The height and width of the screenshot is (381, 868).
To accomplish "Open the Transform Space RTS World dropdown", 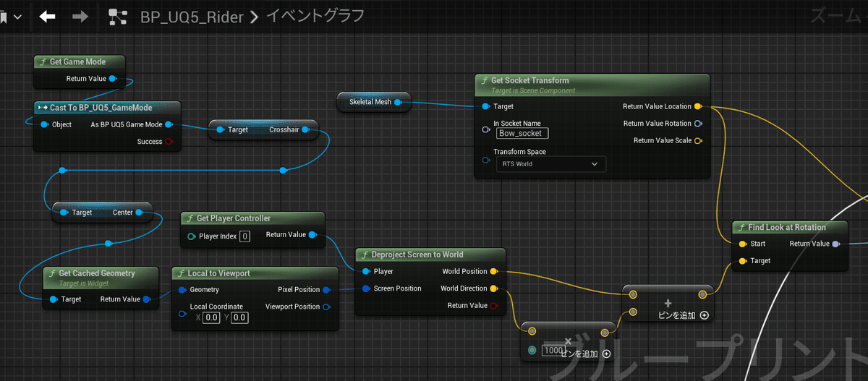I will [x=551, y=164].
